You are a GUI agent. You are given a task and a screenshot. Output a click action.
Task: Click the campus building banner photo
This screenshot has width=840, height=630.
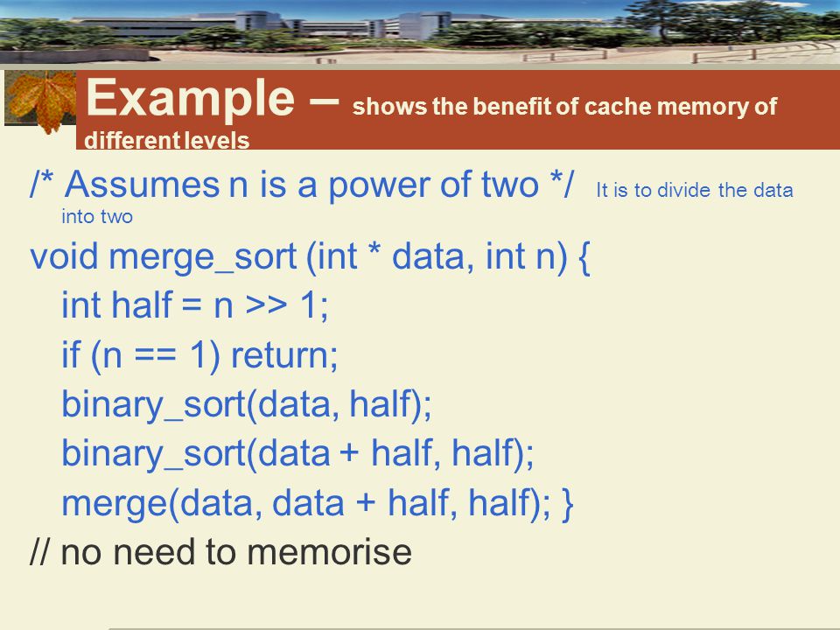click(420, 31)
